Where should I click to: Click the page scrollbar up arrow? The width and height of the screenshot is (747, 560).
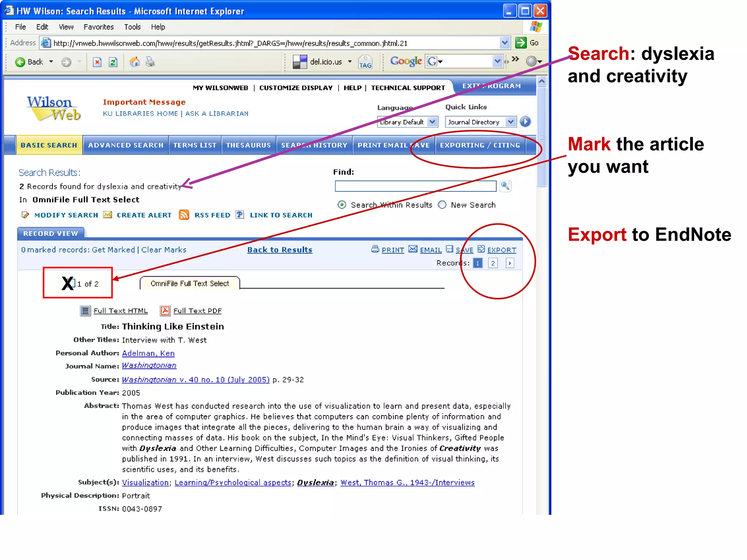click(542, 81)
